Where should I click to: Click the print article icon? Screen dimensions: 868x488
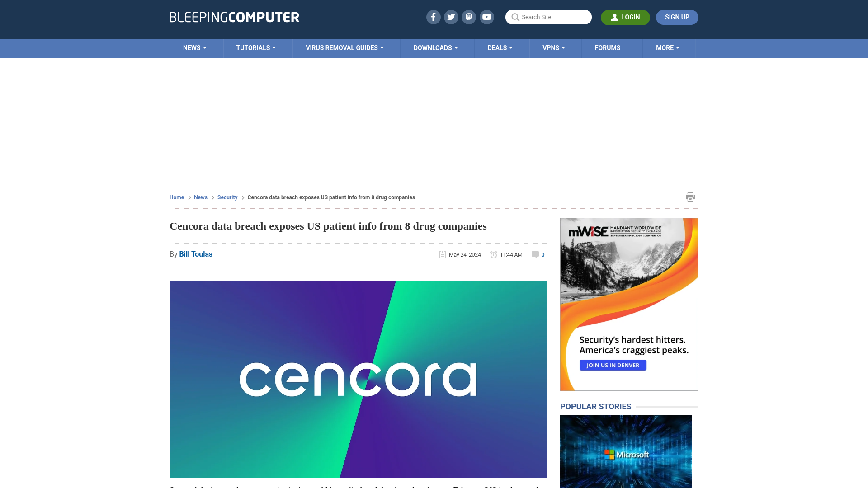coord(690,197)
